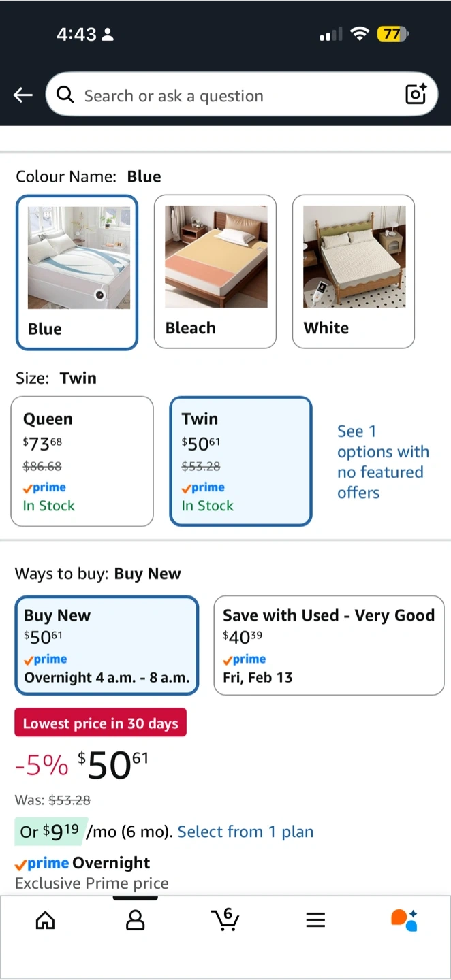Pick the White colour swatch
This screenshot has height=980, width=451.
354,272
